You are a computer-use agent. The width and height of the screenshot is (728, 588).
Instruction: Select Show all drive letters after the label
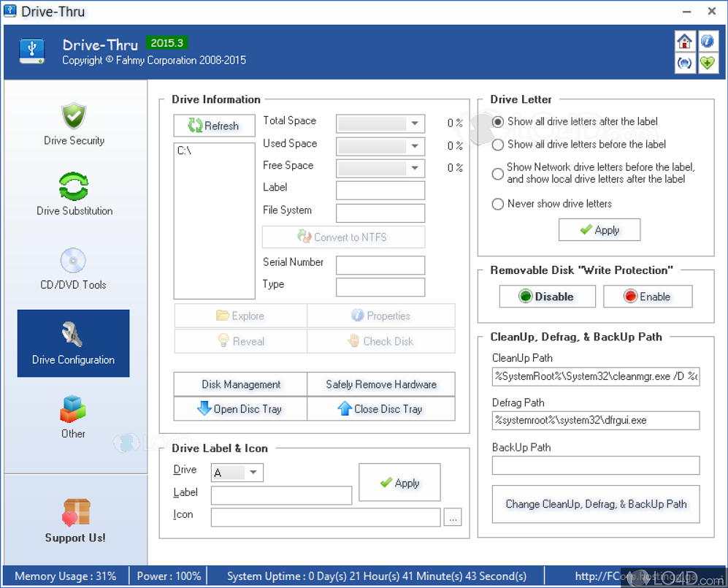pos(498,122)
